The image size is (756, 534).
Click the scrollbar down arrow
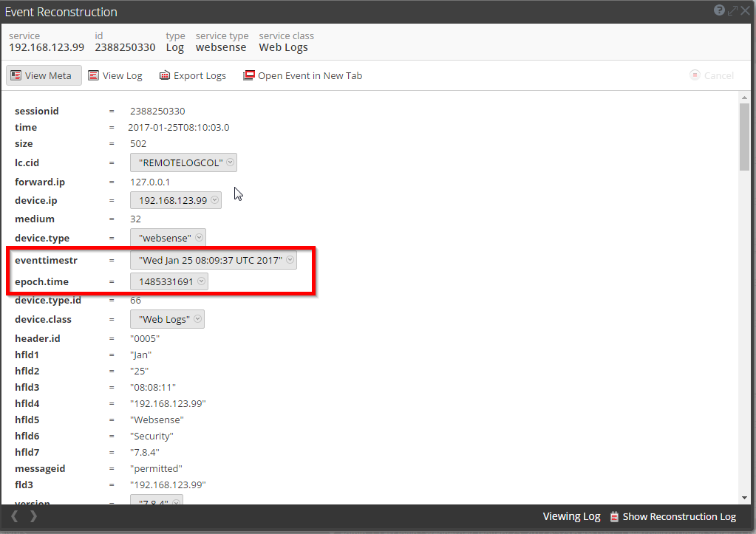pos(744,498)
